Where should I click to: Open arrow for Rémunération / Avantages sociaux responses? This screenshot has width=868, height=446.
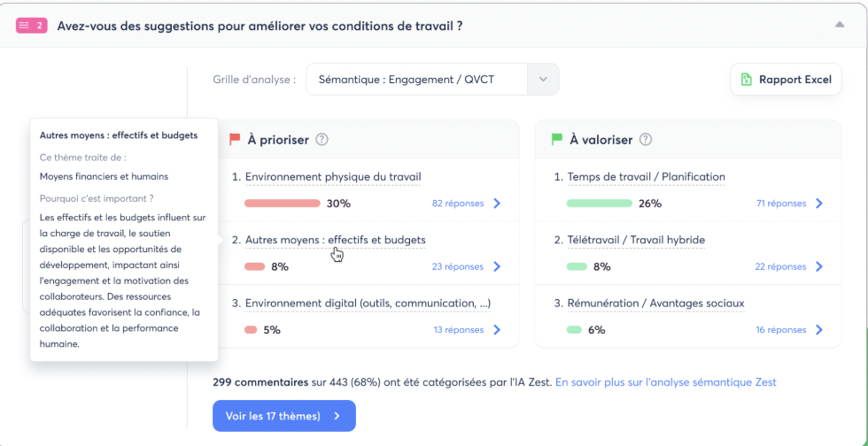click(x=819, y=330)
